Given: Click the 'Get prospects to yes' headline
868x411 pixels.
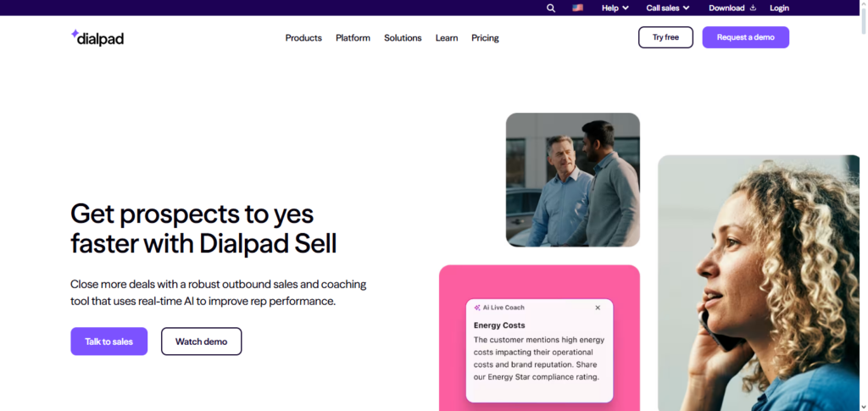Looking at the screenshot, I should (x=203, y=229).
